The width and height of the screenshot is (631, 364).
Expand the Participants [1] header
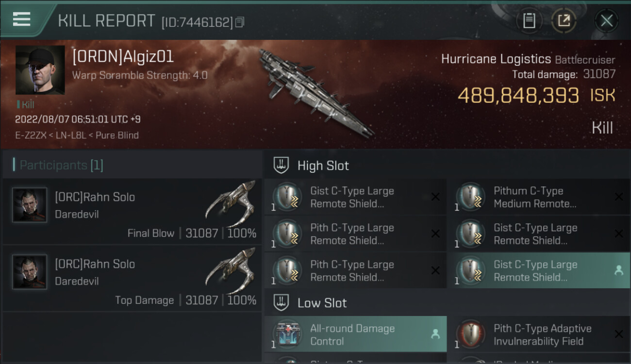pos(62,165)
